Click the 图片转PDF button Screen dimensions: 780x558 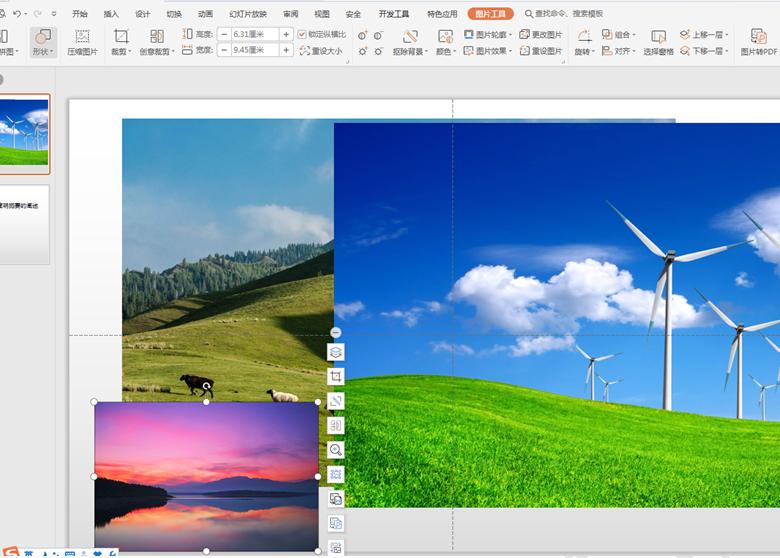[758, 42]
